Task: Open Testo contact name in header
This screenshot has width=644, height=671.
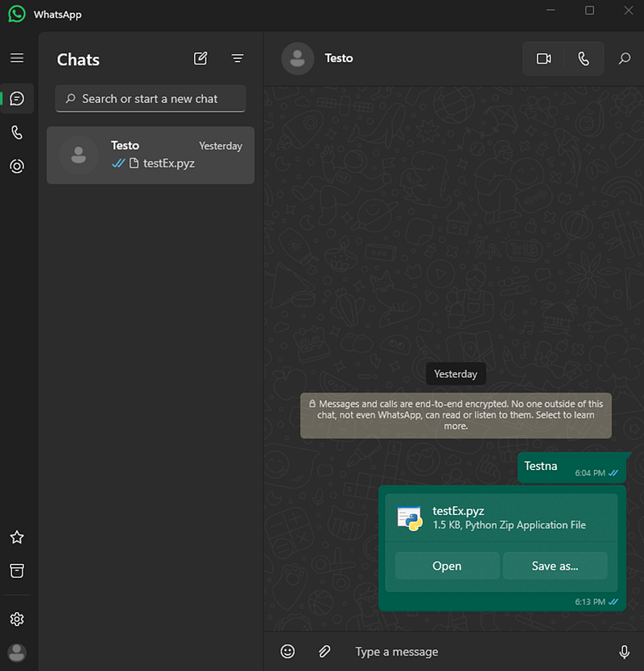Action: [x=339, y=58]
